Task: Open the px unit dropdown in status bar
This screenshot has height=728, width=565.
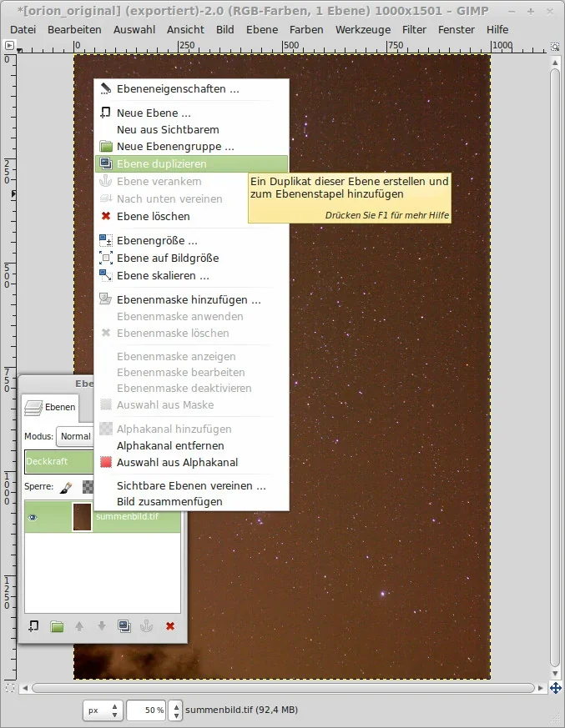Action: 103,710
